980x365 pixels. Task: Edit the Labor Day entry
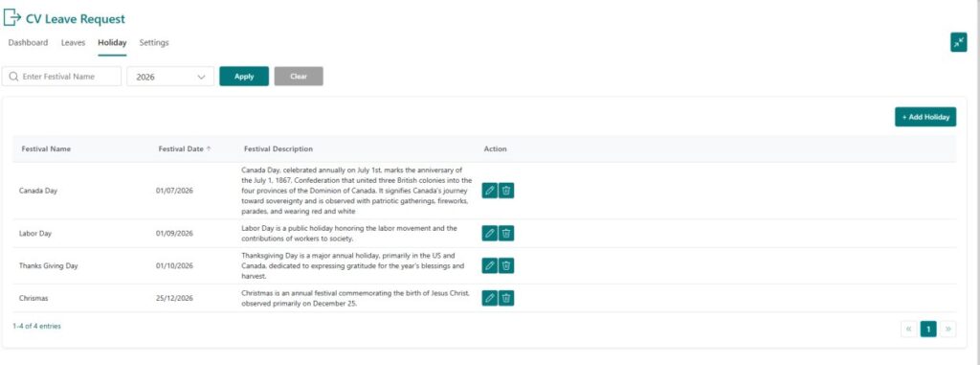[490, 233]
